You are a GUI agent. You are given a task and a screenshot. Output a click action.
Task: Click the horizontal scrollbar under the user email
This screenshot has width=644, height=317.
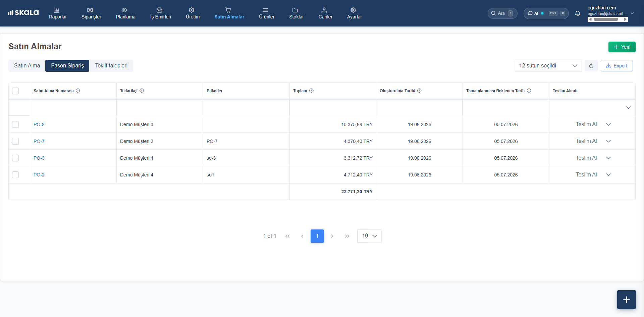click(x=607, y=19)
